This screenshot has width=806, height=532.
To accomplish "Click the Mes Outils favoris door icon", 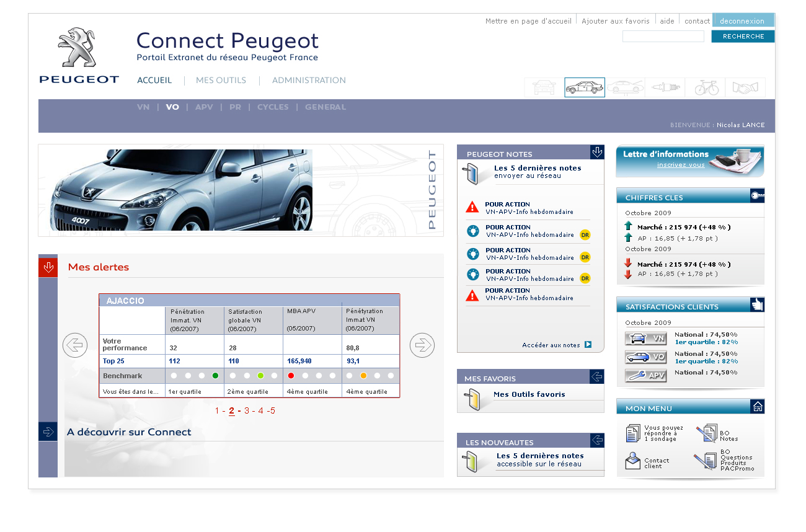I will click(x=472, y=399).
